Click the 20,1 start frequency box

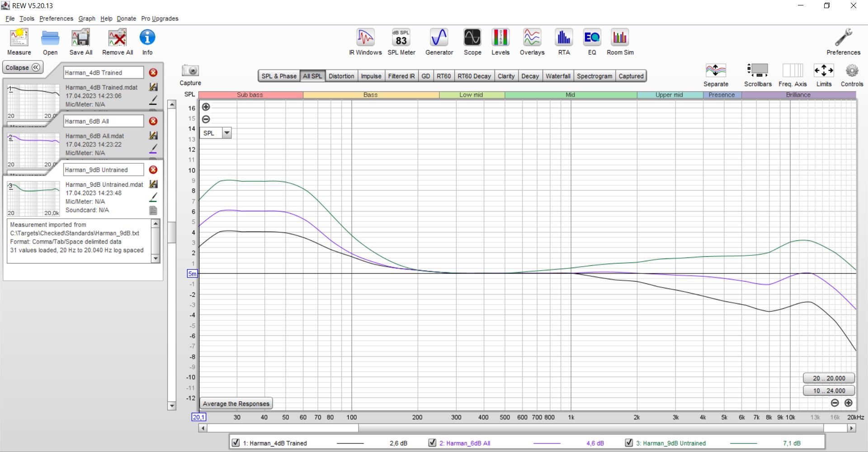198,417
